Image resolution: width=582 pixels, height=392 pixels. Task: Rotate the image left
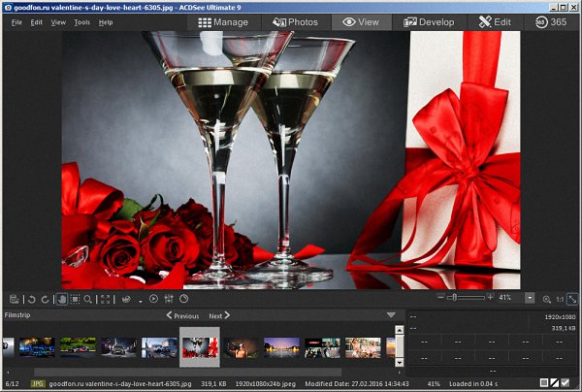[32, 299]
